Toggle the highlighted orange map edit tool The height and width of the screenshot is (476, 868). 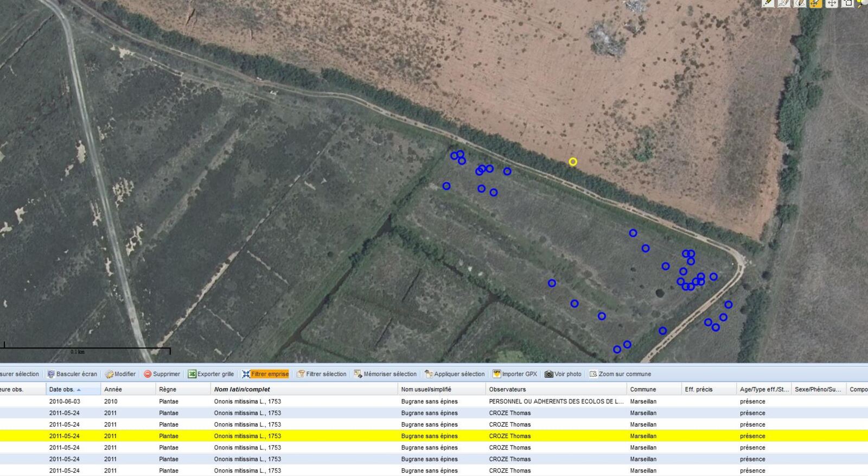tap(816, 3)
